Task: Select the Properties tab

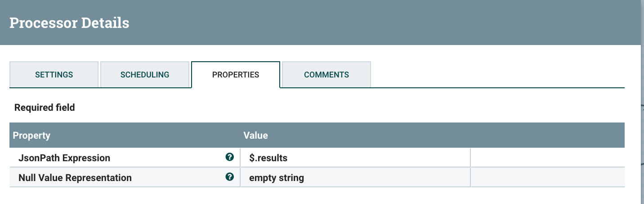Action: pyautogui.click(x=236, y=75)
